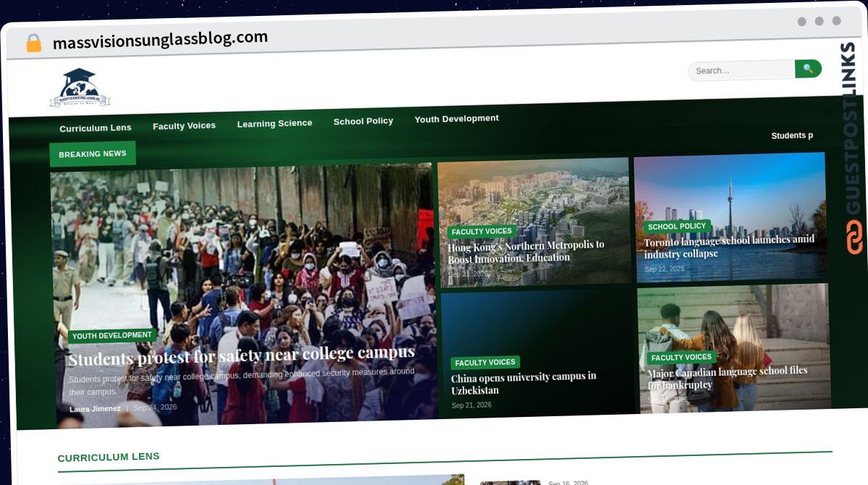Open 'Students protest for safety near college campus' headline
The height and width of the screenshot is (485, 868).
[x=242, y=355]
